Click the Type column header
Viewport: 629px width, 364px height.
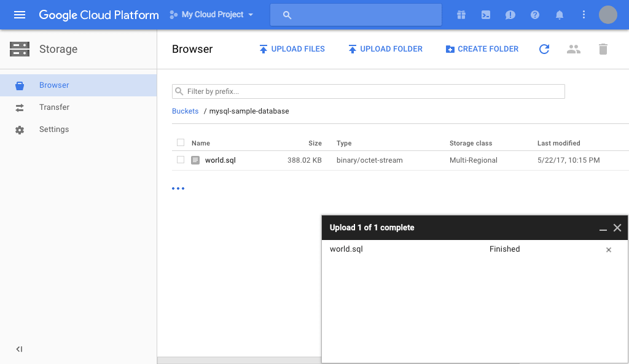(344, 143)
